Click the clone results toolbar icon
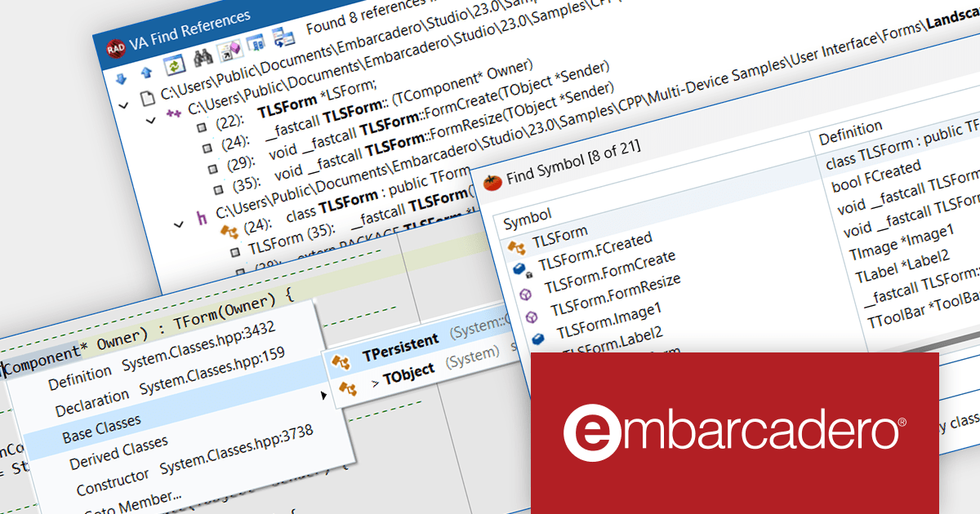980x514 pixels. pyautogui.click(x=283, y=37)
